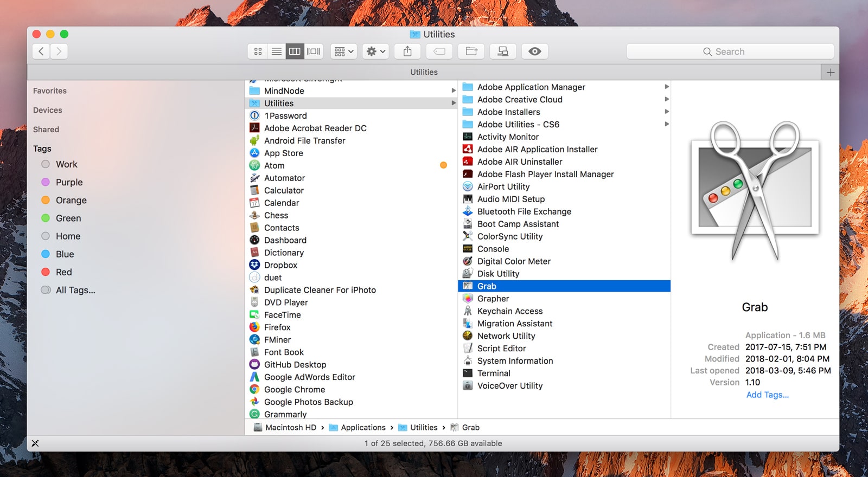Select Android File Transfer icon
Image resolution: width=868 pixels, height=477 pixels.
[x=254, y=140]
